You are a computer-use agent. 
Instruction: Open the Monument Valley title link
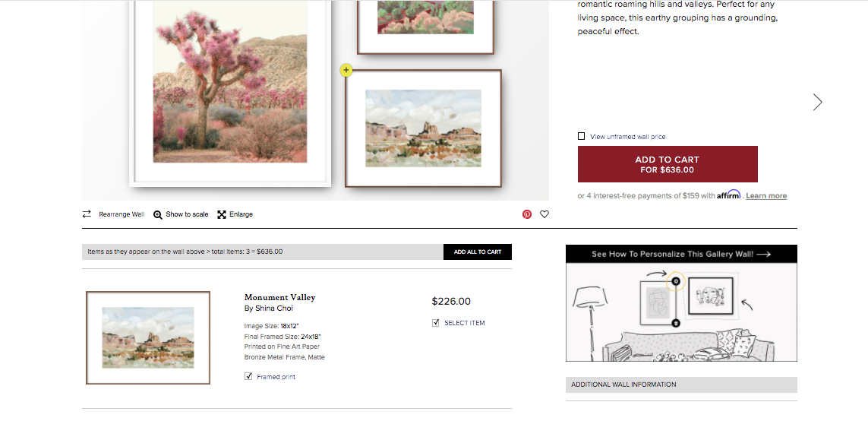coord(279,297)
